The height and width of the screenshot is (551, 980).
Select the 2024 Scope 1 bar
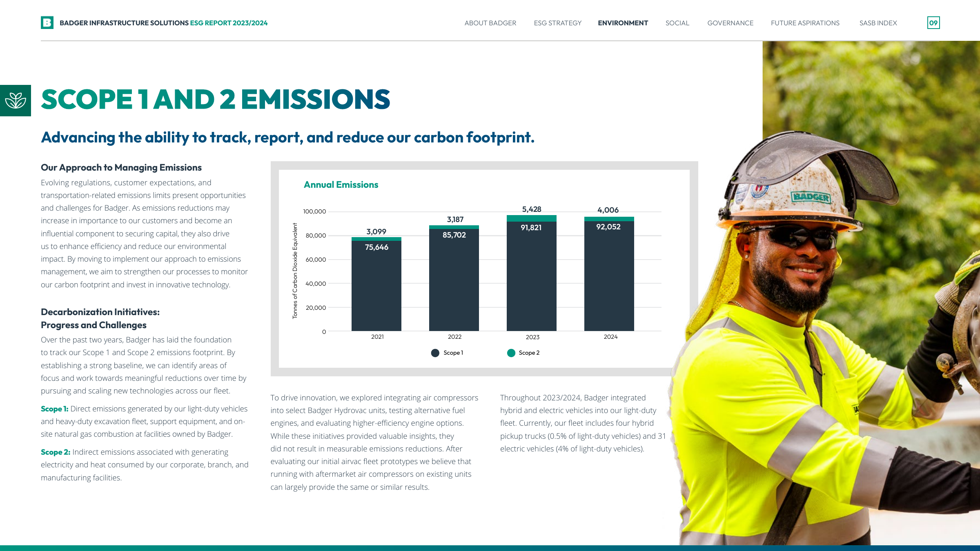609,276
